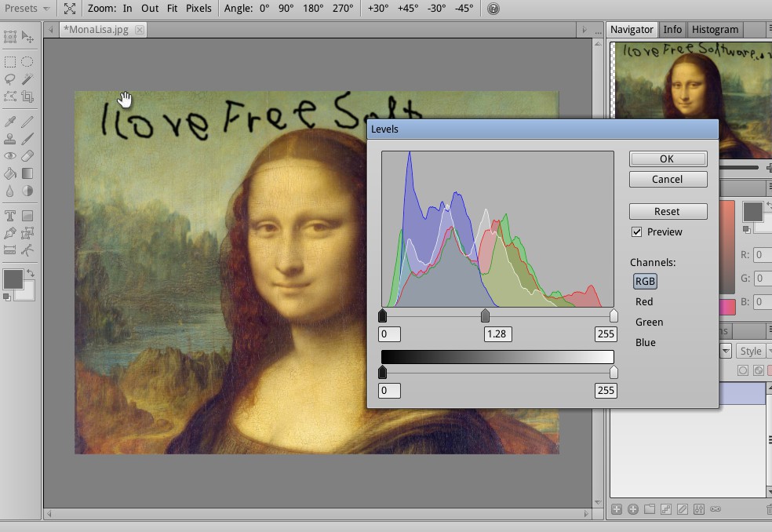
Task: Select the Magic Wand tool
Action: point(27,79)
